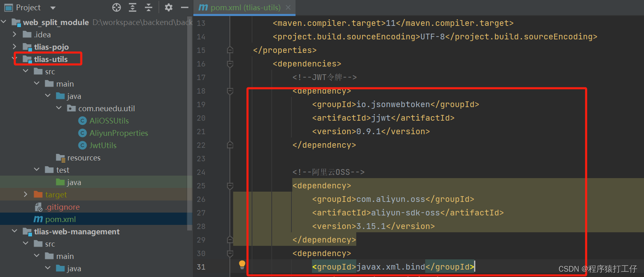
Task: Click the jjwt artifactId line
Action: tap(383, 118)
